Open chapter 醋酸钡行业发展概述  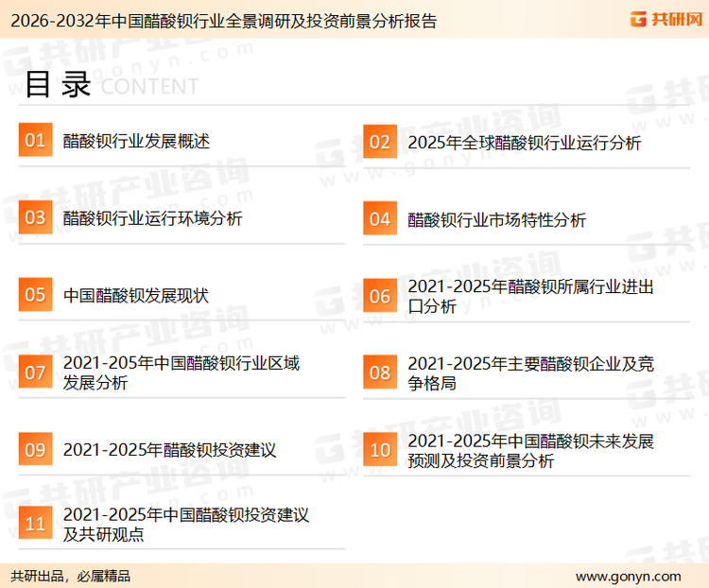pos(136,141)
